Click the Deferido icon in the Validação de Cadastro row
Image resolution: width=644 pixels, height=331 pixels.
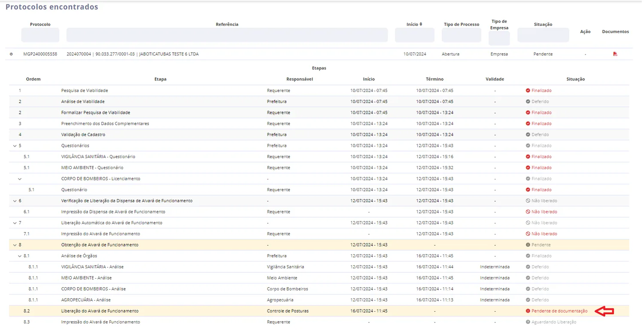click(x=528, y=135)
